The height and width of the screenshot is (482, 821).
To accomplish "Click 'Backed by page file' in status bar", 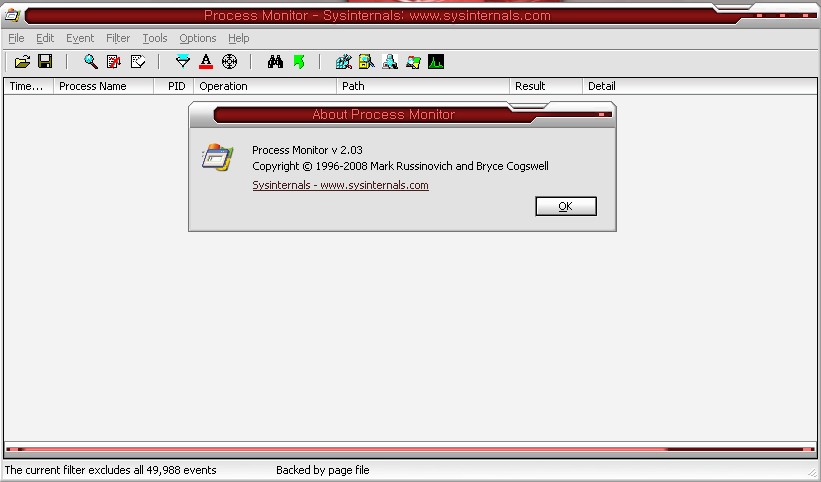I will click(x=323, y=470).
